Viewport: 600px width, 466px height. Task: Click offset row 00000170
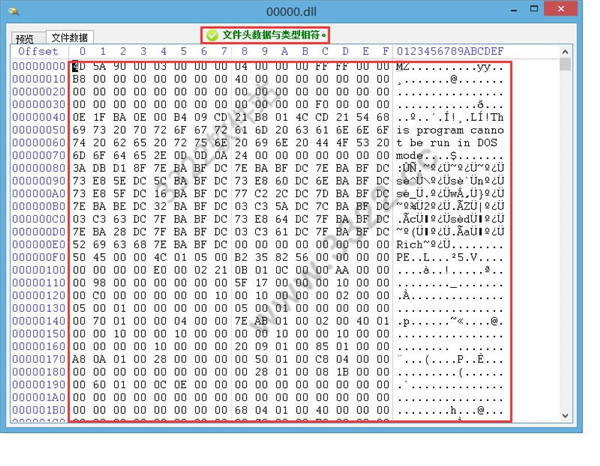[x=39, y=359]
